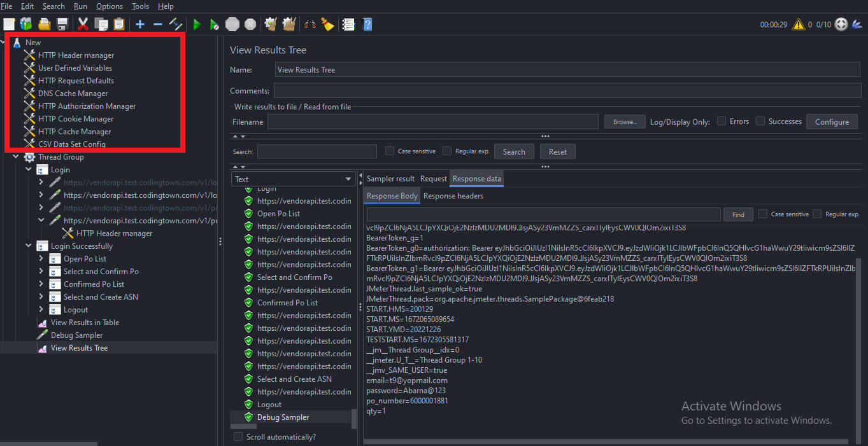Toggle Case sensitive beside Find button
The height and width of the screenshot is (446, 868).
coord(763,214)
